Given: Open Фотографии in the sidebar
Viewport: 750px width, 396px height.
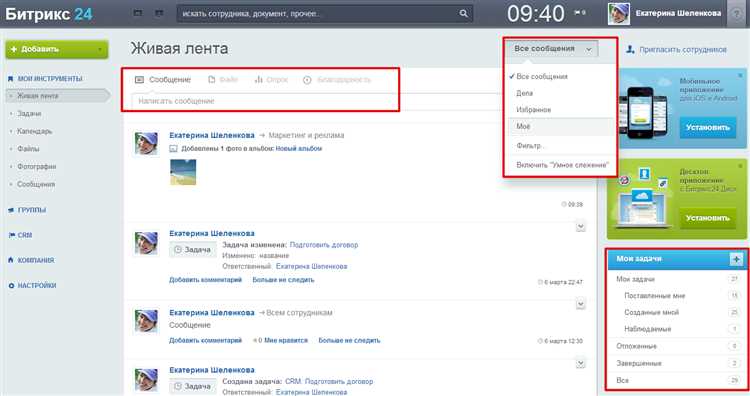Looking at the screenshot, I should [36, 166].
